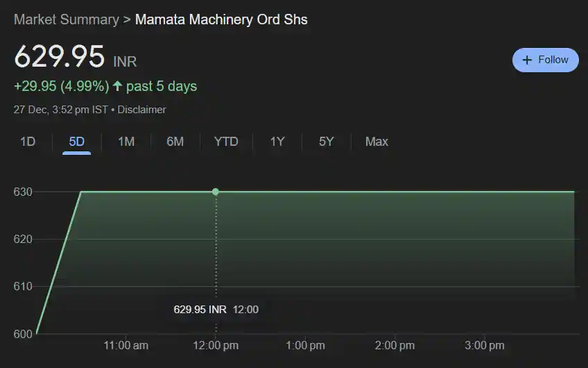
Task: Click the 629.95 current price value
Action: [x=59, y=56]
